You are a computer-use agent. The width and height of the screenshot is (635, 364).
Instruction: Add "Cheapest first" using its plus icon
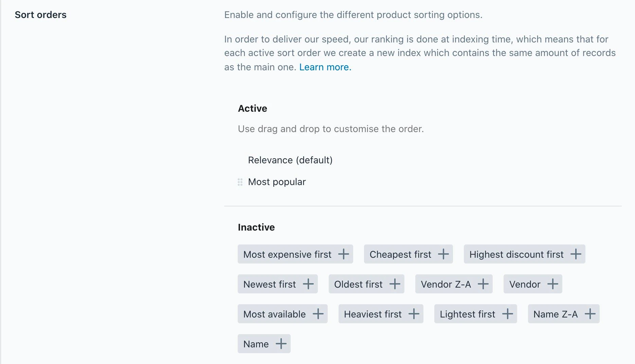[443, 254]
